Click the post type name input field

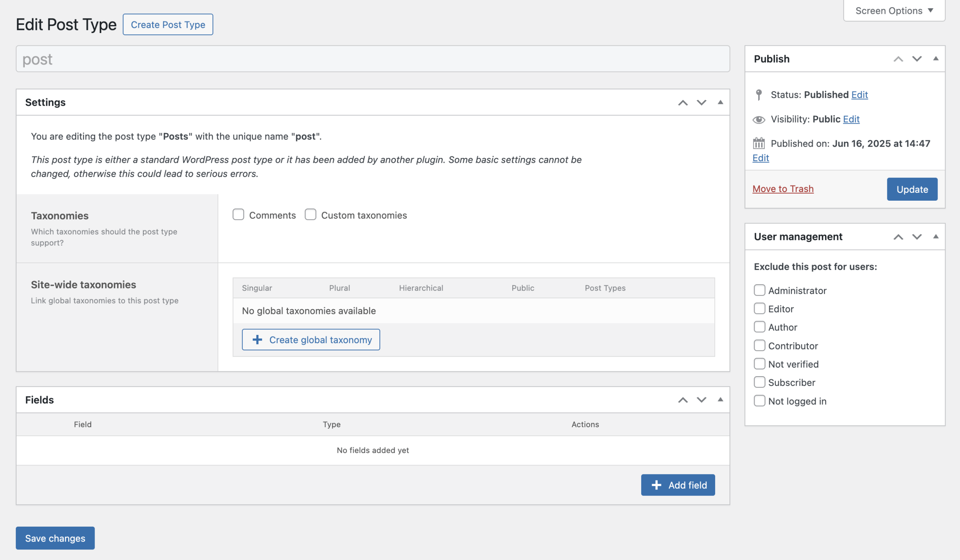pos(373,59)
